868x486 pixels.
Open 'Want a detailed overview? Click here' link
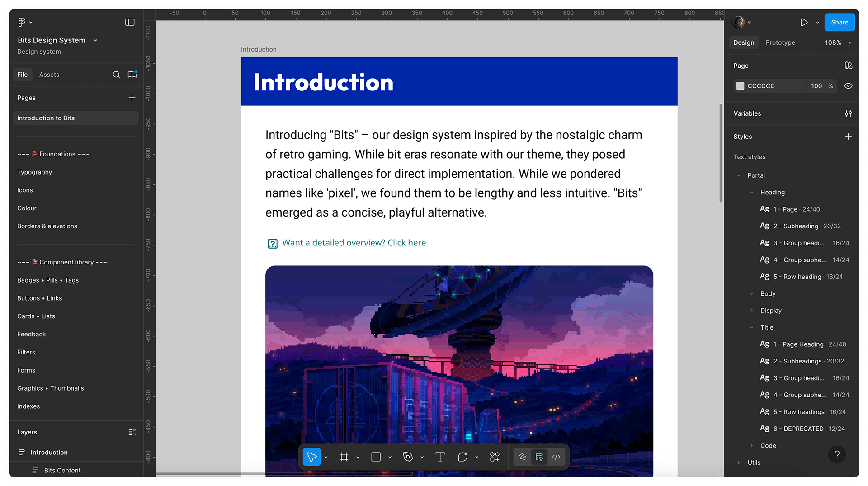354,243
